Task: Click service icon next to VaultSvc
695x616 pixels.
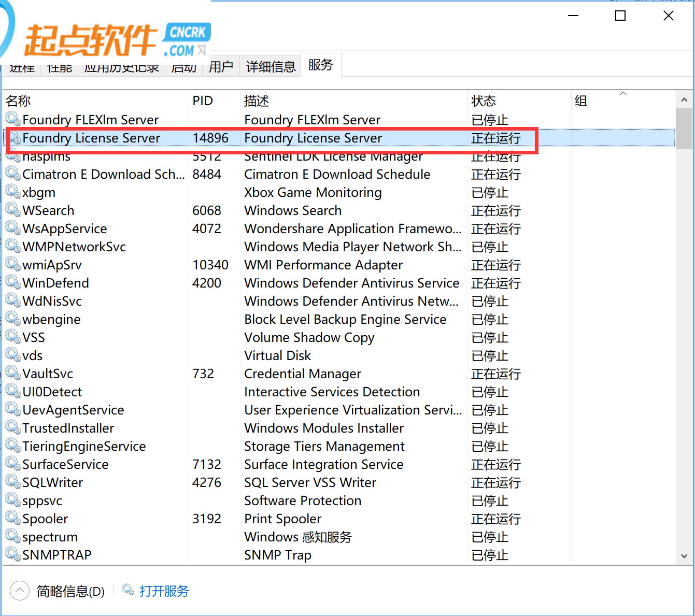Action: tap(13, 373)
